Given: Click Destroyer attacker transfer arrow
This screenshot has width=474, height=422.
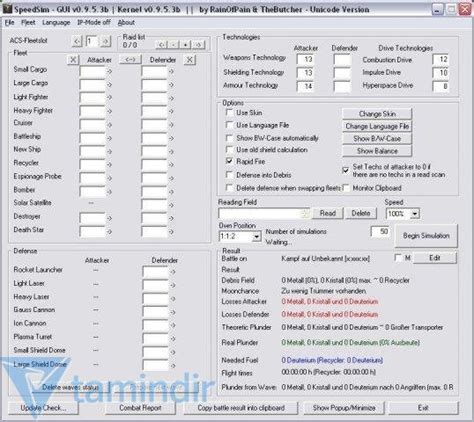Looking at the screenshot, I should pyautogui.click(x=109, y=218).
